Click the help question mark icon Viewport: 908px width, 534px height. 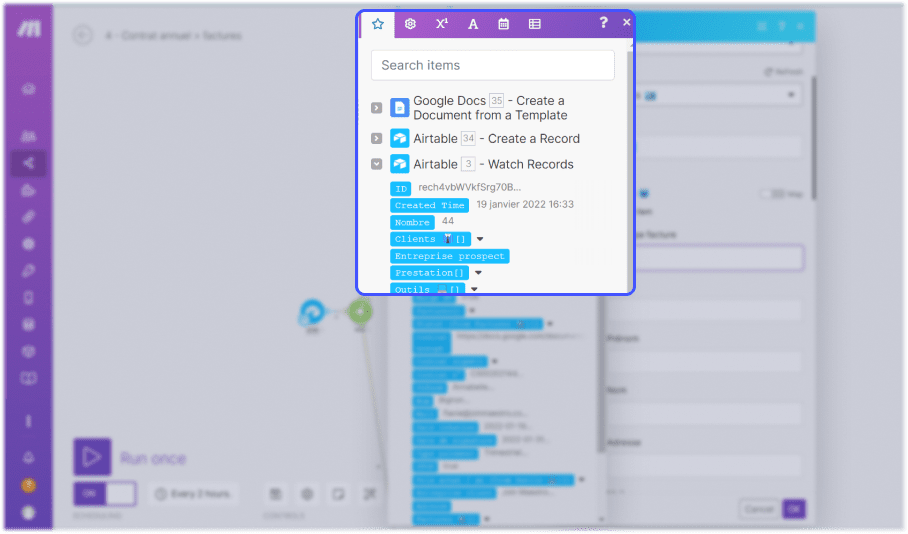point(603,23)
